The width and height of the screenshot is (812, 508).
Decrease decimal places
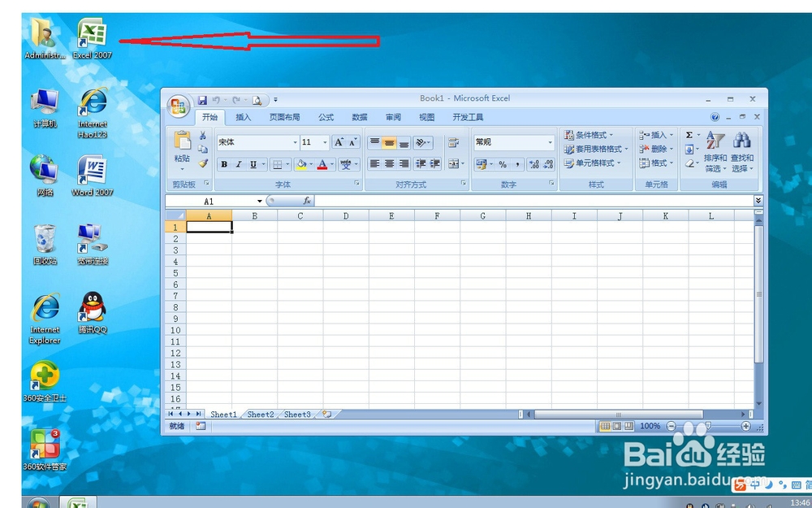coord(548,164)
